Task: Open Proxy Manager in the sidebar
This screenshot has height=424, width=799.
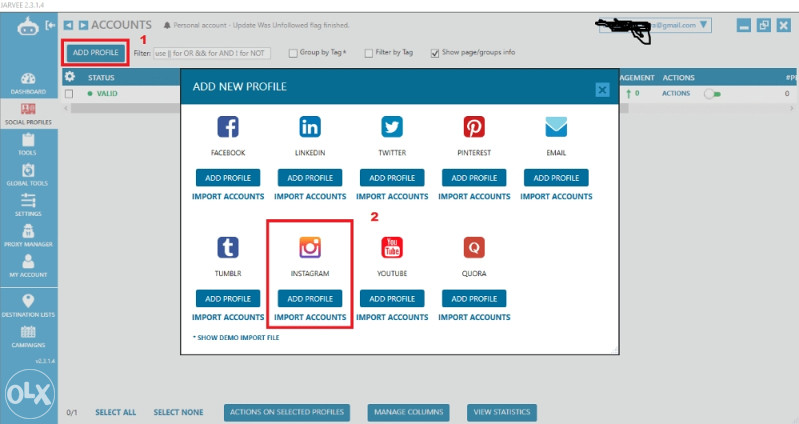Action: [x=28, y=236]
